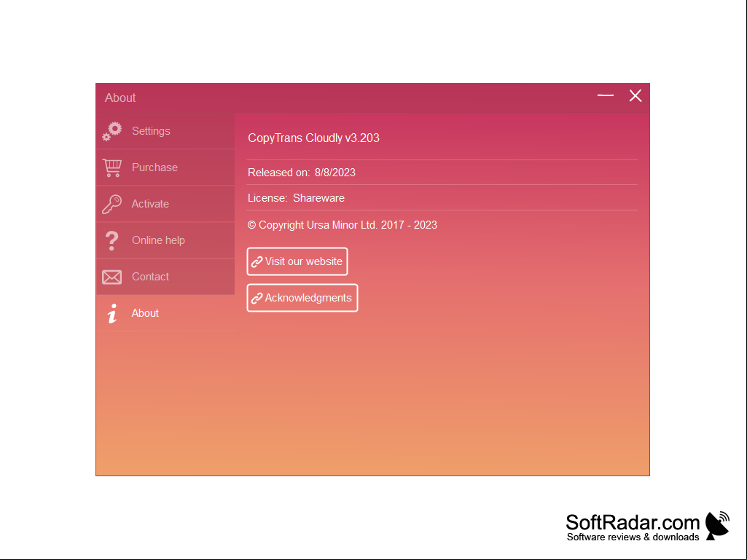Screen dimensions: 747x560
Task: Click the Purchase shopping cart icon
Action: (x=112, y=167)
